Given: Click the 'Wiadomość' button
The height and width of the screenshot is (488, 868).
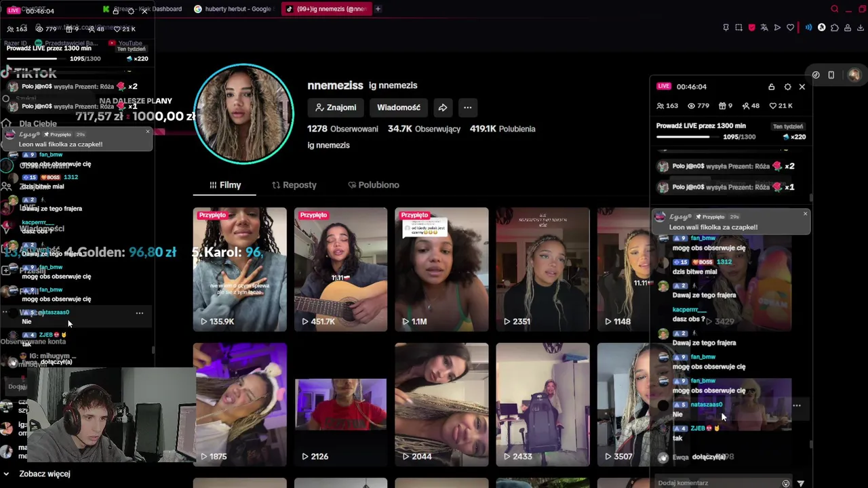Looking at the screenshot, I should (399, 107).
